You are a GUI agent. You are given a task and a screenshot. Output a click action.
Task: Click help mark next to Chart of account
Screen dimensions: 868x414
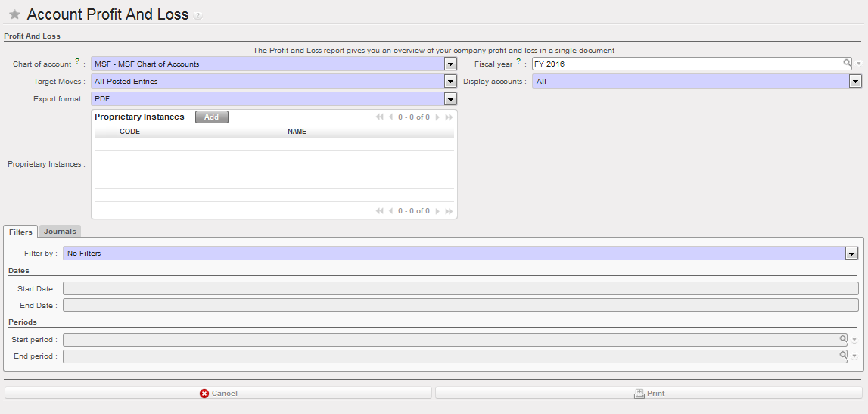click(x=77, y=61)
